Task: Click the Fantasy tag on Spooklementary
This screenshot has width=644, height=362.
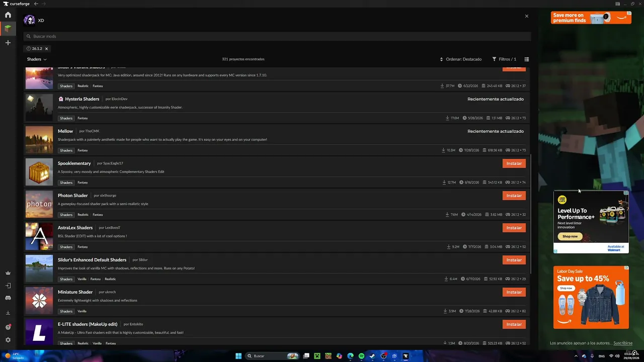Action: pyautogui.click(x=83, y=183)
